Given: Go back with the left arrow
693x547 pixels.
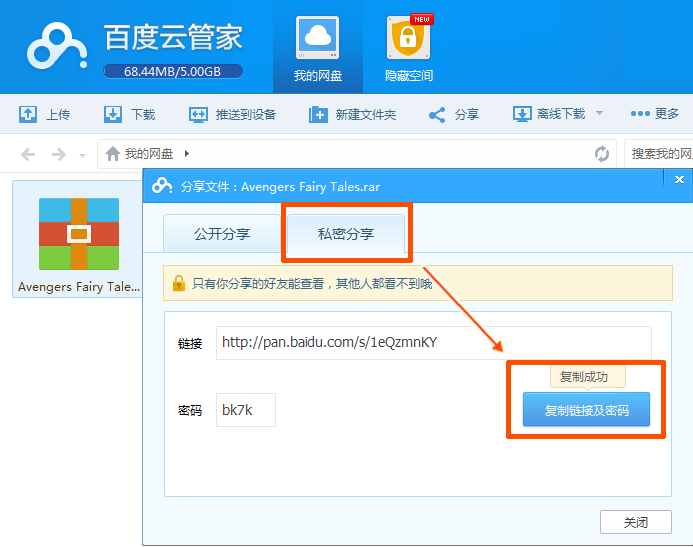Looking at the screenshot, I should click(28, 154).
